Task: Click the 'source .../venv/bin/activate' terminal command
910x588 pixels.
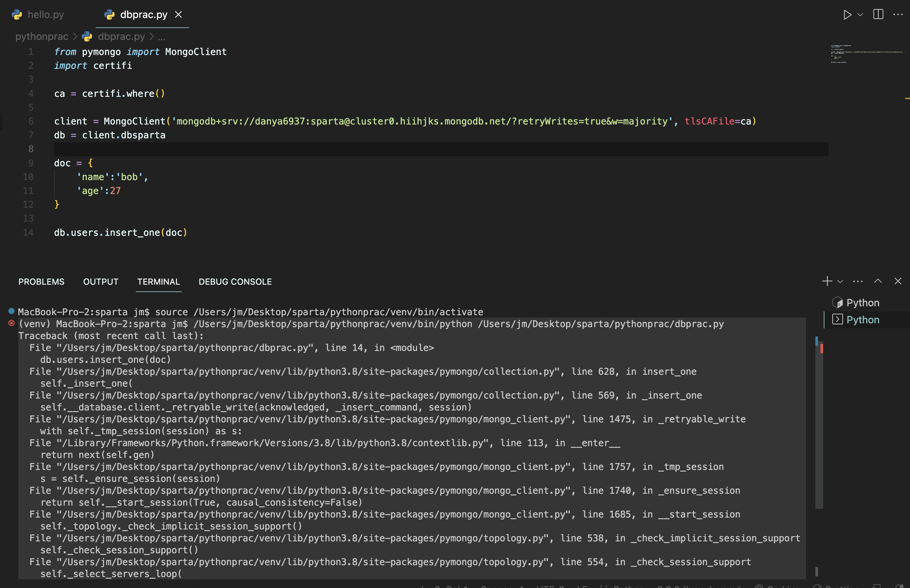Action: tap(319, 312)
